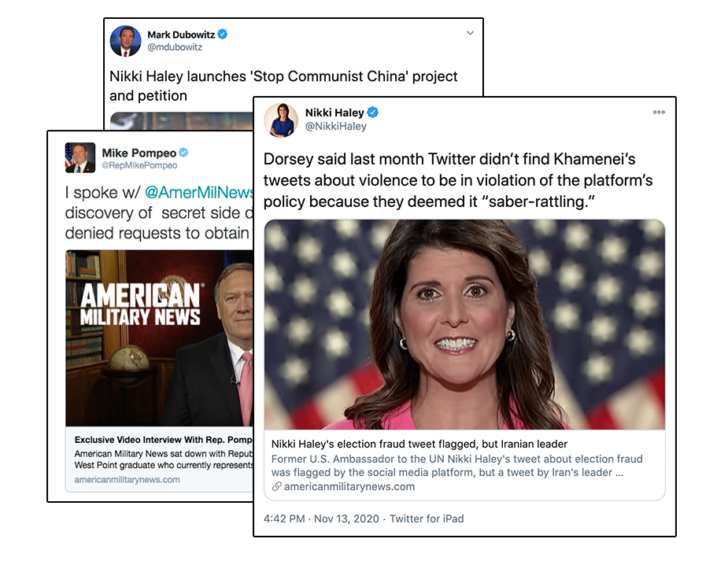Open the Exclusive Video Interview card title
The height and width of the screenshot is (572, 728).
[x=164, y=440]
